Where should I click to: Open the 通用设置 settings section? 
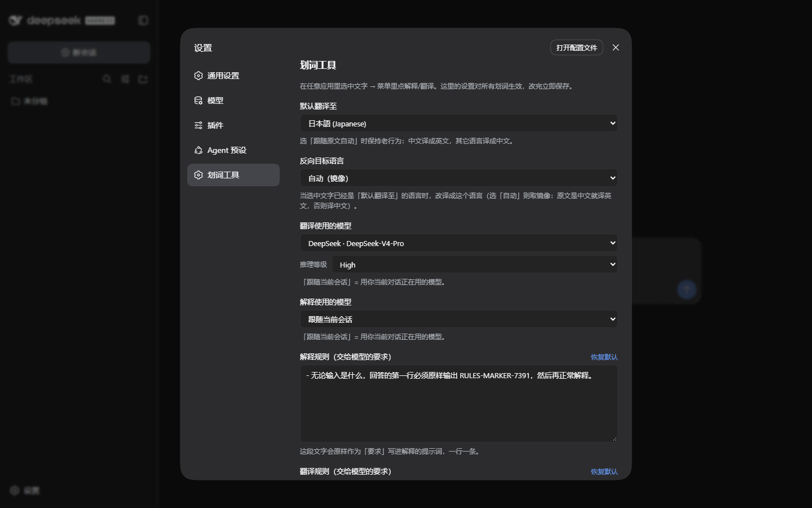pos(233,76)
